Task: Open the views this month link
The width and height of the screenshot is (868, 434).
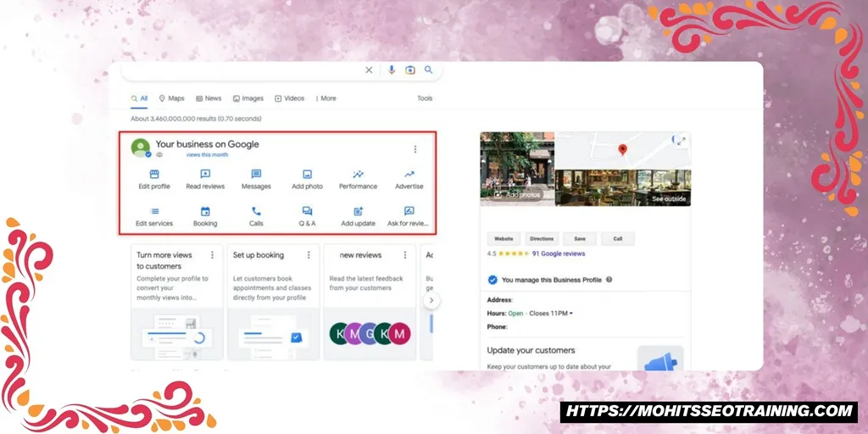Action: [207, 155]
